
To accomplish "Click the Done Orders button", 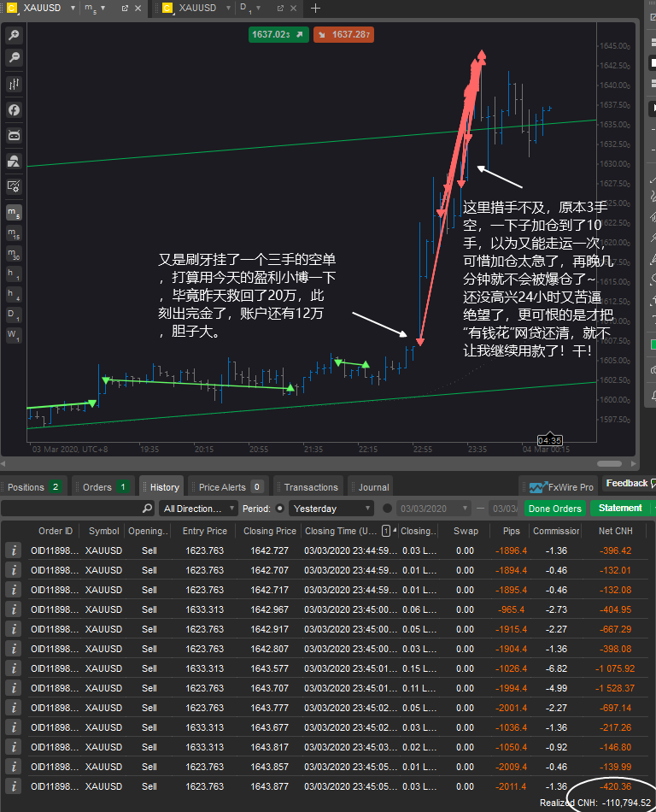I will pos(555,509).
